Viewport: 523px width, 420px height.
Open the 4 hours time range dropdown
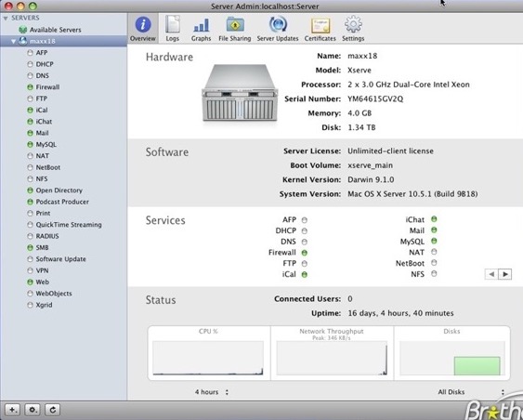coord(212,392)
